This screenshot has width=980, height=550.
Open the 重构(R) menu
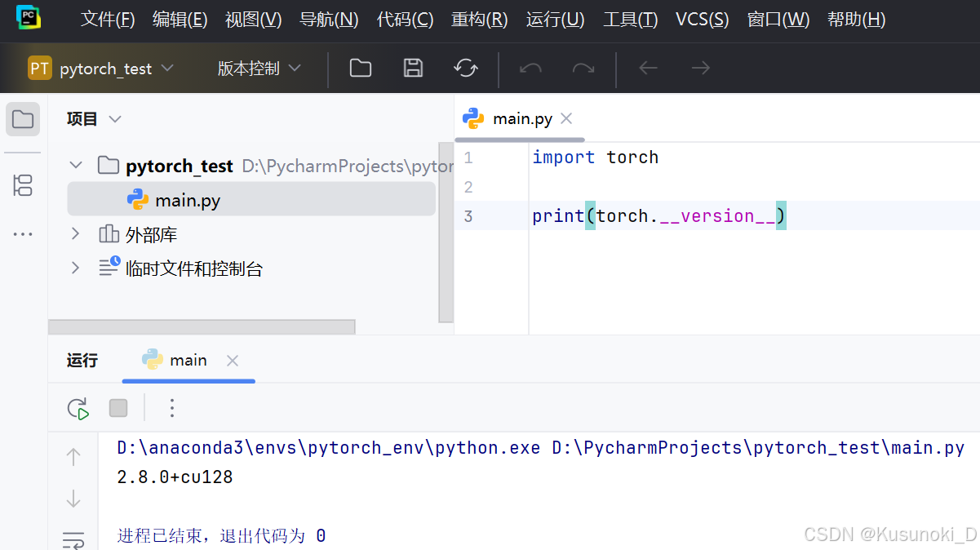pyautogui.click(x=479, y=20)
